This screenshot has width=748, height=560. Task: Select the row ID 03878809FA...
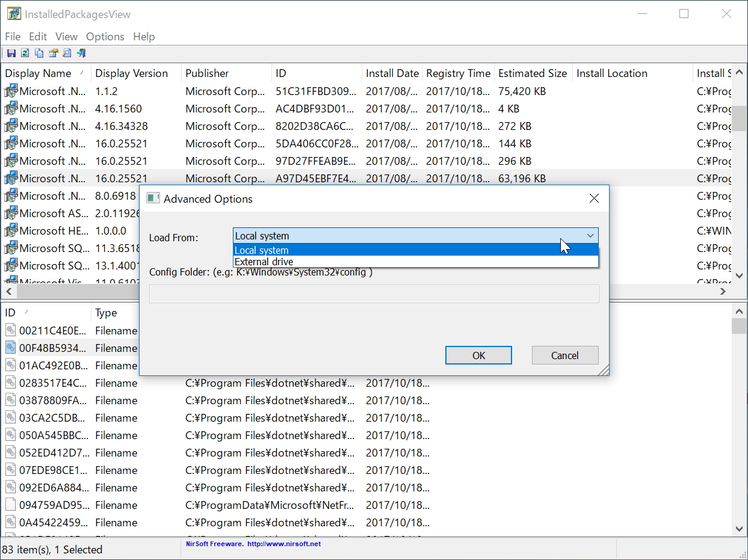tap(53, 400)
